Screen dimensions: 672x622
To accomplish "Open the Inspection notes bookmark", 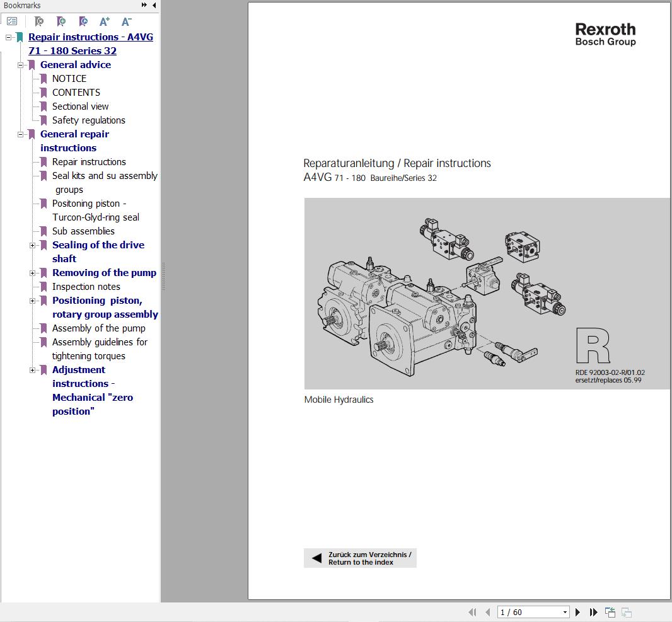I will pyautogui.click(x=86, y=287).
